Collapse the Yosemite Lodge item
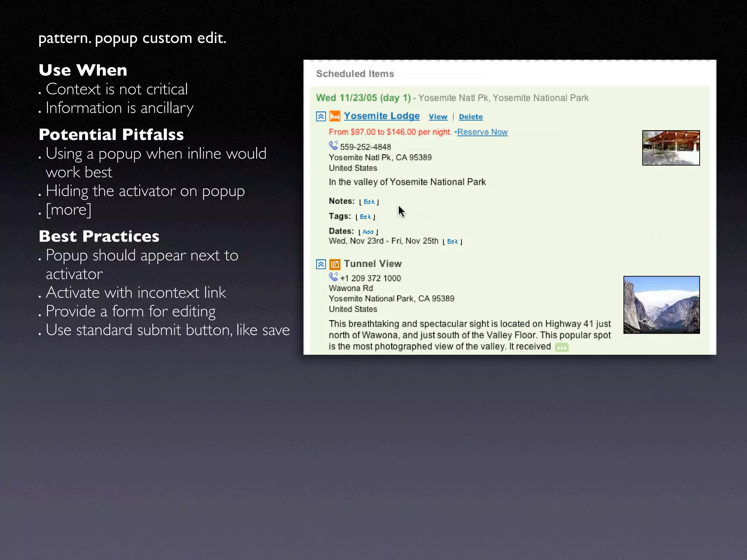This screenshot has width=747, height=560. pyautogui.click(x=321, y=116)
